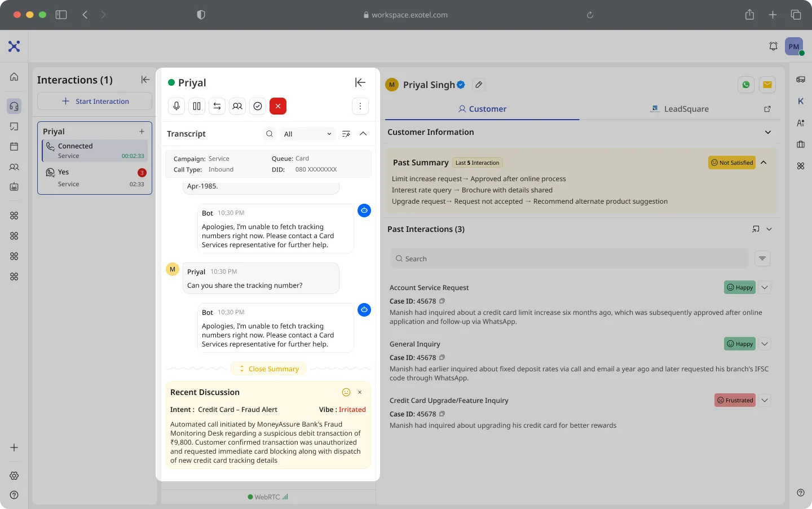The height and width of the screenshot is (509, 812).
Task: Transfer the call using the swap-arrows icon
Action: point(217,106)
